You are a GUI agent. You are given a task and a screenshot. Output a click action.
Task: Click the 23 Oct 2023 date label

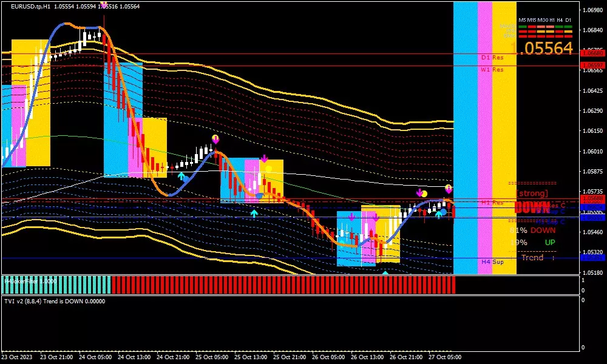tap(17, 357)
